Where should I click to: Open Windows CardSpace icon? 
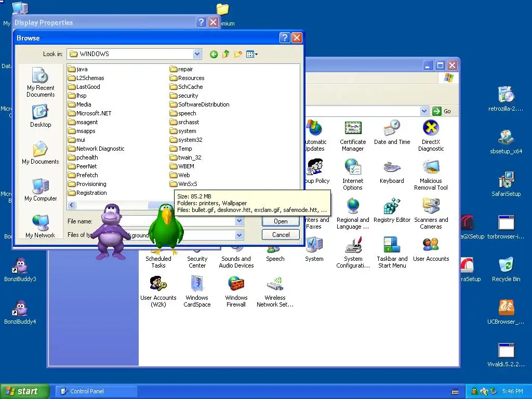197,292
